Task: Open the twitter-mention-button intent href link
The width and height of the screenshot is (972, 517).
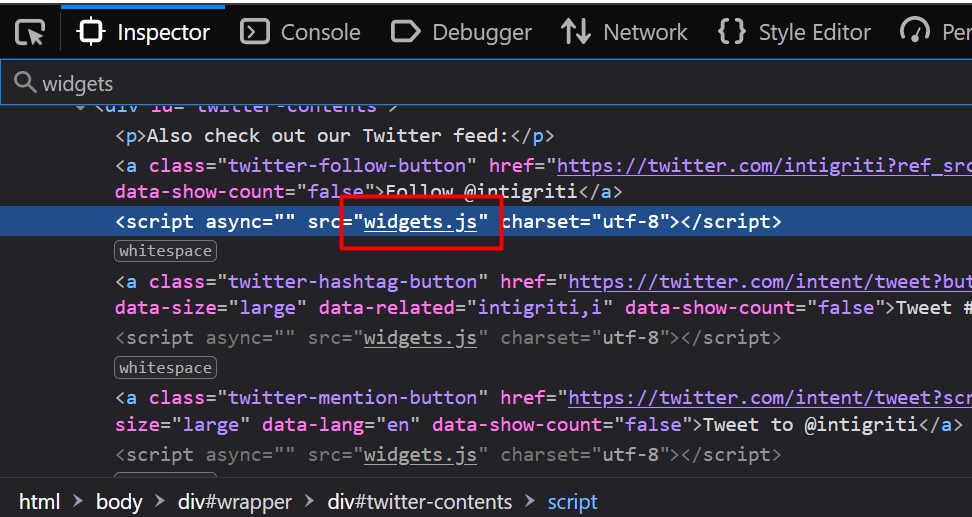Action: click(x=770, y=398)
